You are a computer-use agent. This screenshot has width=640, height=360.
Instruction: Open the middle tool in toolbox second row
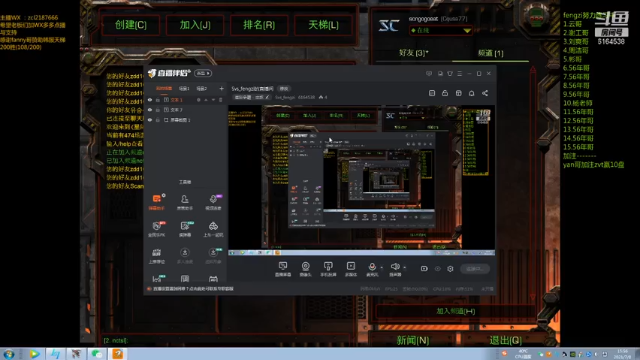pyautogui.click(x=185, y=229)
